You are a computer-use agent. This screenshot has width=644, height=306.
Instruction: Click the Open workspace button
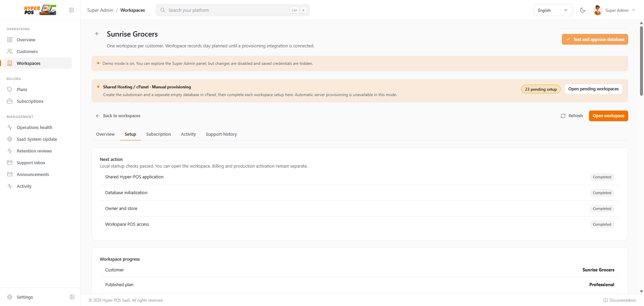point(608,116)
